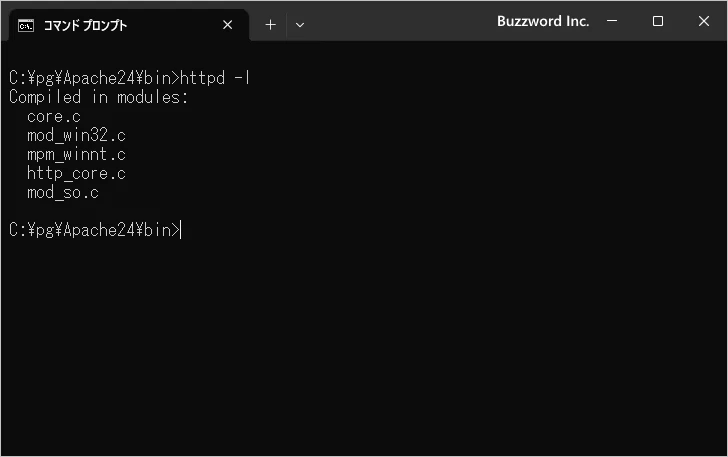Click the empty title bar area beside the chevron
This screenshot has width=728, height=457.
400,22
